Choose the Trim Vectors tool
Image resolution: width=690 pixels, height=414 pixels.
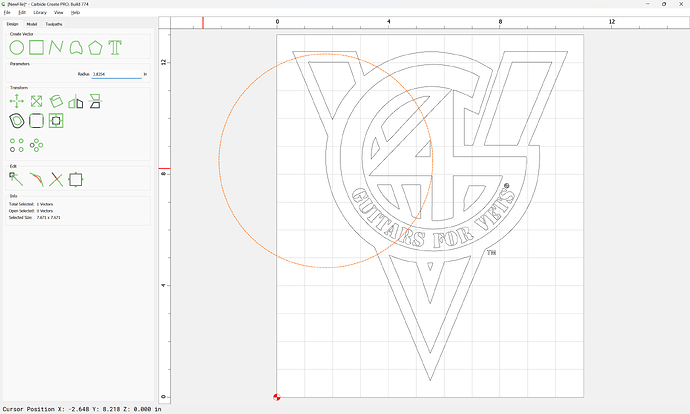tap(56, 179)
